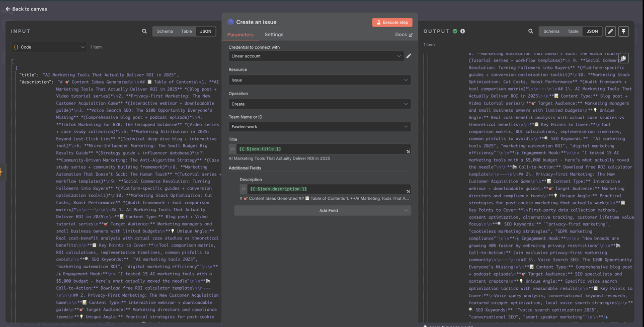Edit output using the pencil icon
644x327 pixels.
[610, 31]
